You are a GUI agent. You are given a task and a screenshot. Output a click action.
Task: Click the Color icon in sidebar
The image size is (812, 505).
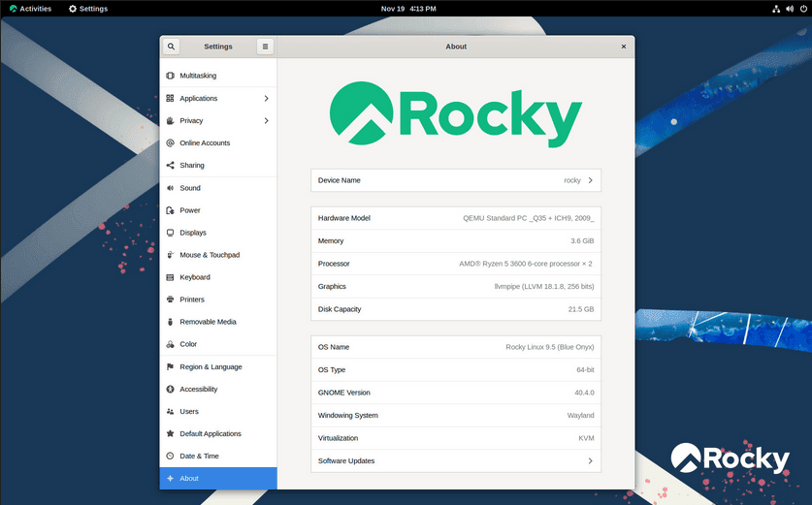point(170,344)
